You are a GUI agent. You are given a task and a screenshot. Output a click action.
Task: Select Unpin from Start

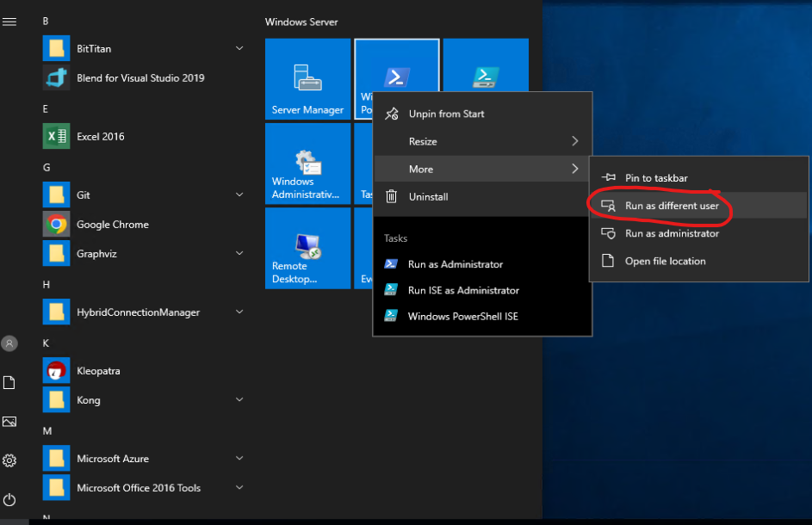483,114
